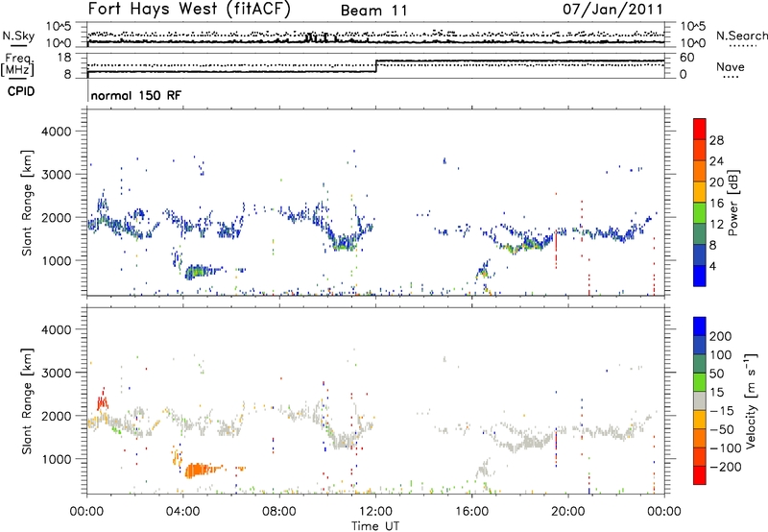The height and width of the screenshot is (532, 768).
Task: Click 'Slant Range [km]' label on velocity panel
Action: (27, 401)
